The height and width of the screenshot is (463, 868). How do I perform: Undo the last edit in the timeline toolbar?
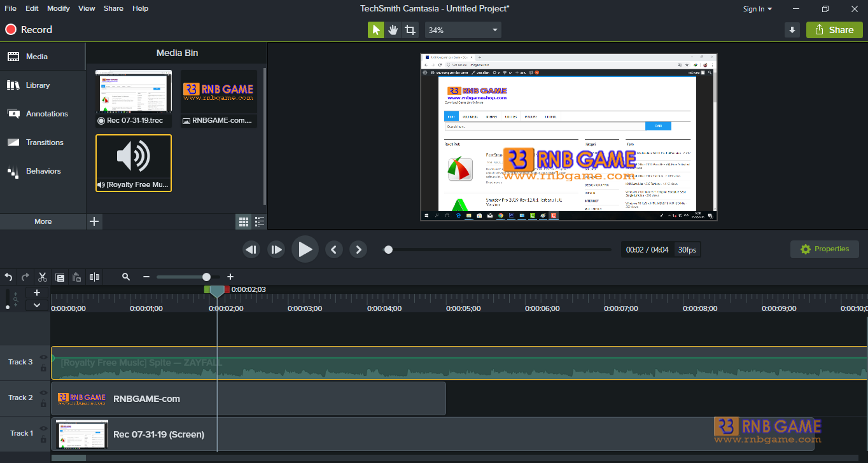[x=8, y=277]
